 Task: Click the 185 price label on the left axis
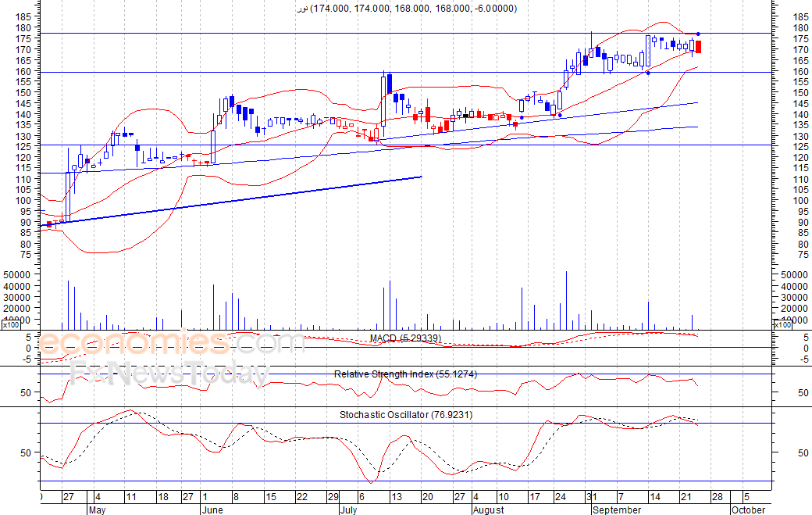point(23,16)
